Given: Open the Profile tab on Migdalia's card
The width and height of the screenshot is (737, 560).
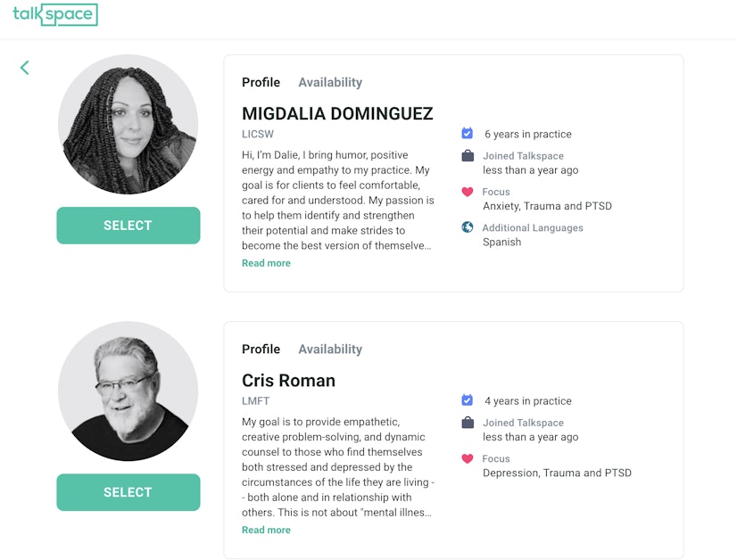Looking at the screenshot, I should click(x=261, y=82).
